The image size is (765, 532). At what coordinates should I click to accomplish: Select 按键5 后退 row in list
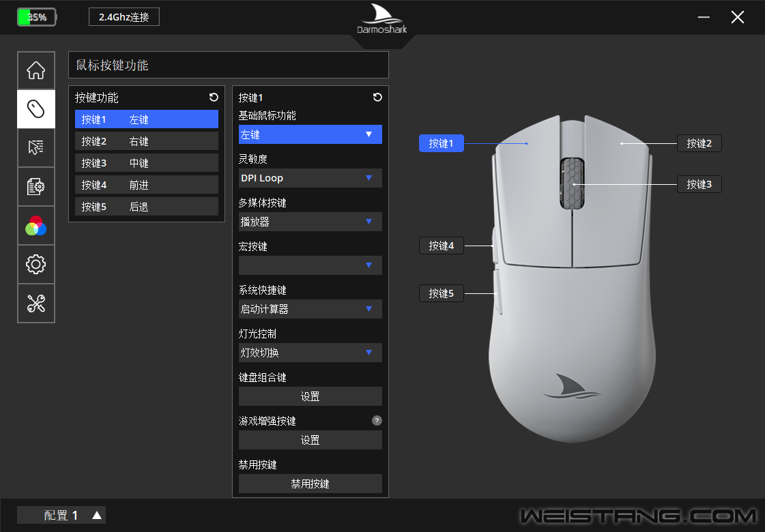pos(146,207)
